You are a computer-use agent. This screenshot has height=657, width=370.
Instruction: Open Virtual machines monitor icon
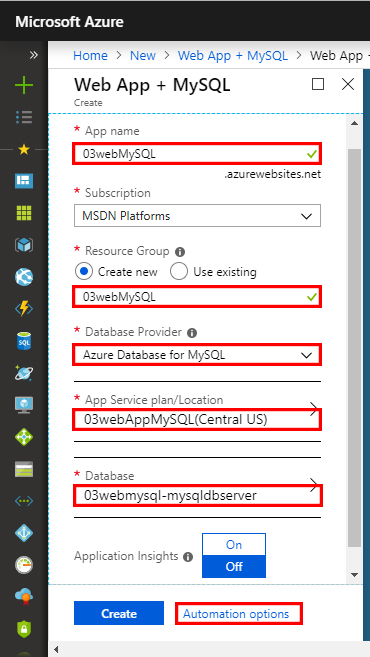click(24, 405)
